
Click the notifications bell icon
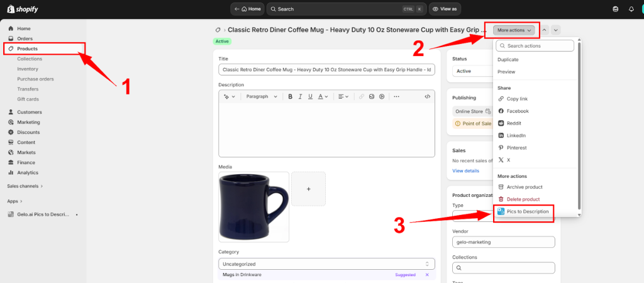tap(631, 9)
